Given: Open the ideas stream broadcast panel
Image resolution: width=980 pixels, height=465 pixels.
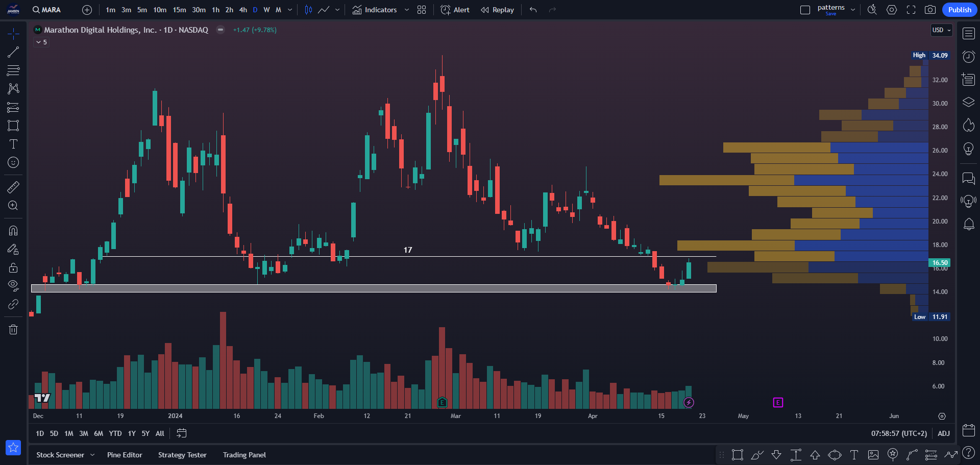Looking at the screenshot, I should click(x=968, y=201).
